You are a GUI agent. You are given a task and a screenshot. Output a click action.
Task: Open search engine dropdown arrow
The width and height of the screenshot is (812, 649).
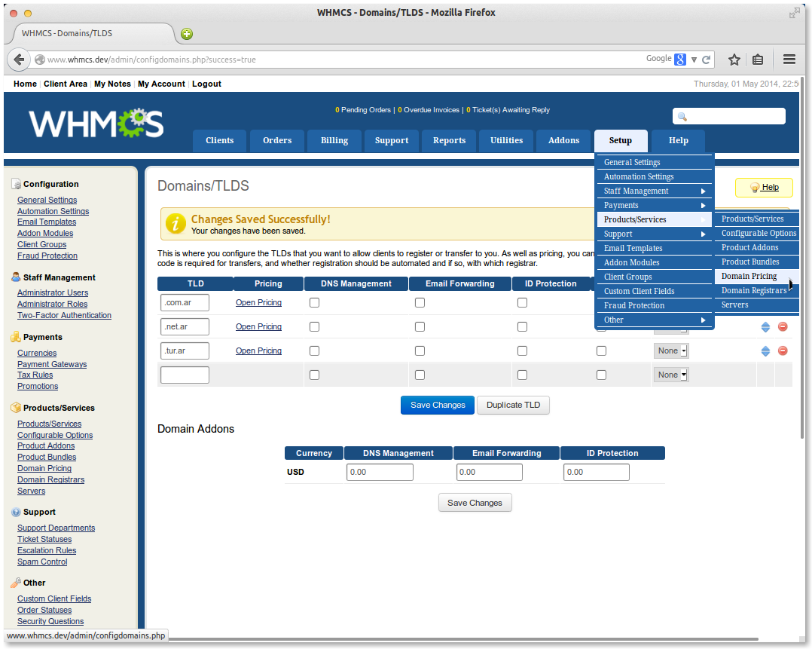[x=694, y=60]
